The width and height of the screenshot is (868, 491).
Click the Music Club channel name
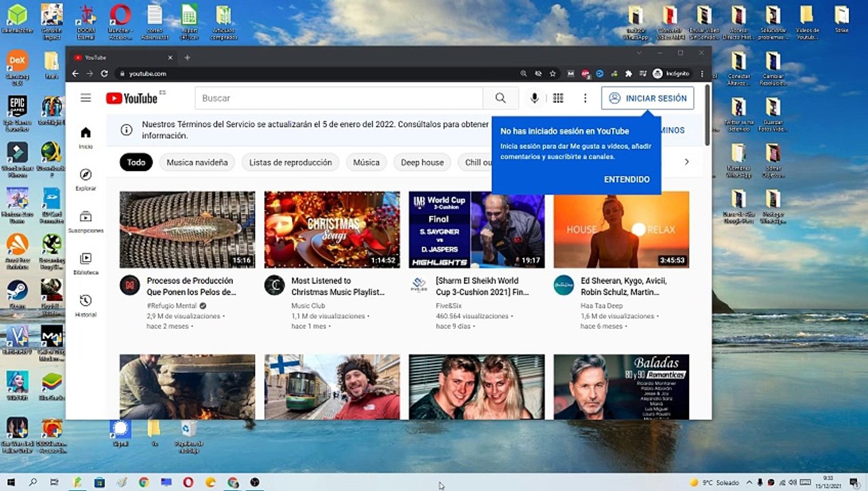pos(308,306)
